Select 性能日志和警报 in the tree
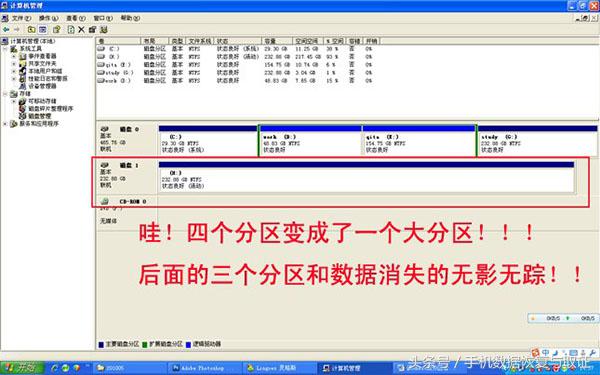This screenshot has width=600, height=375. pos(48,78)
